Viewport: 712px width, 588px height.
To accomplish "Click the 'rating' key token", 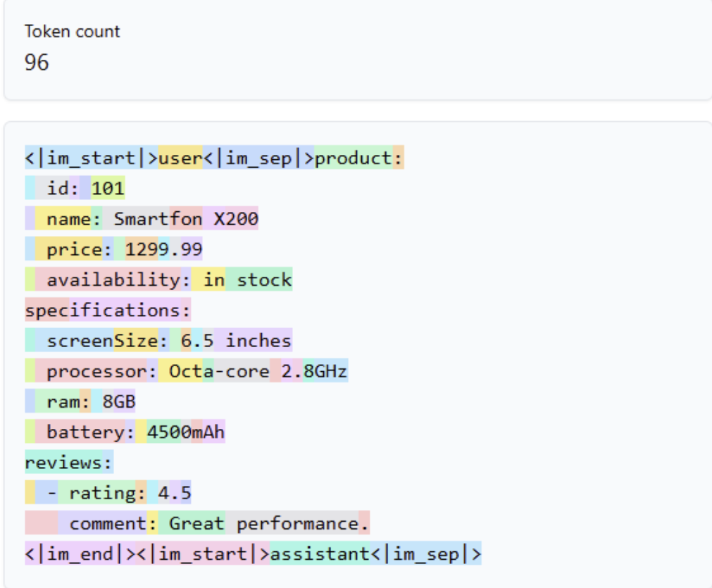I will [96, 492].
